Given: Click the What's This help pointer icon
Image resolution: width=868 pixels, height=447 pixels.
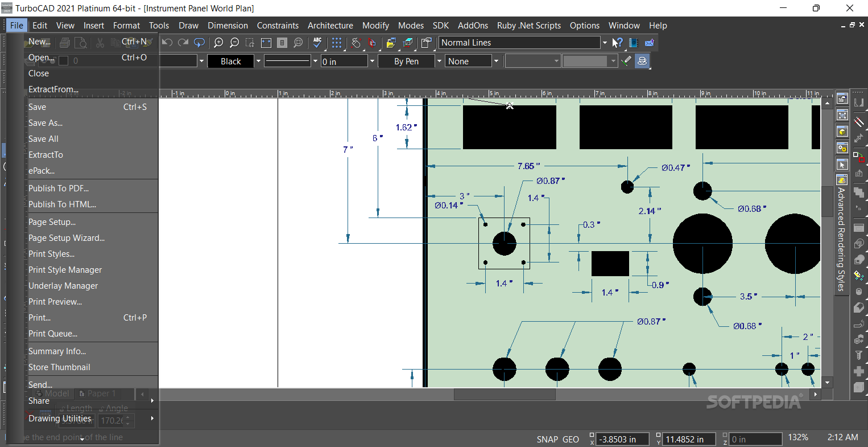Looking at the screenshot, I should pos(618,43).
